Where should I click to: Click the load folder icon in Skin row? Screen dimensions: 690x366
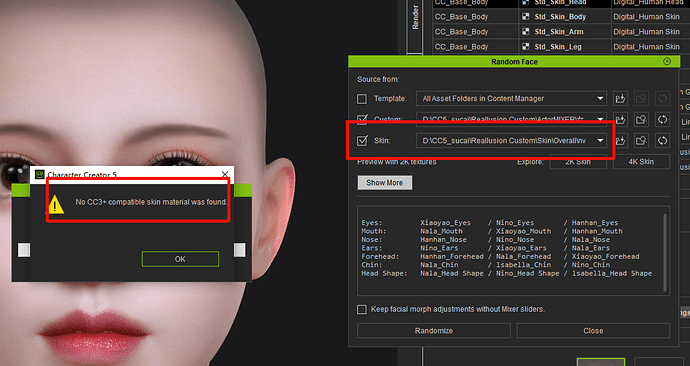click(620, 140)
